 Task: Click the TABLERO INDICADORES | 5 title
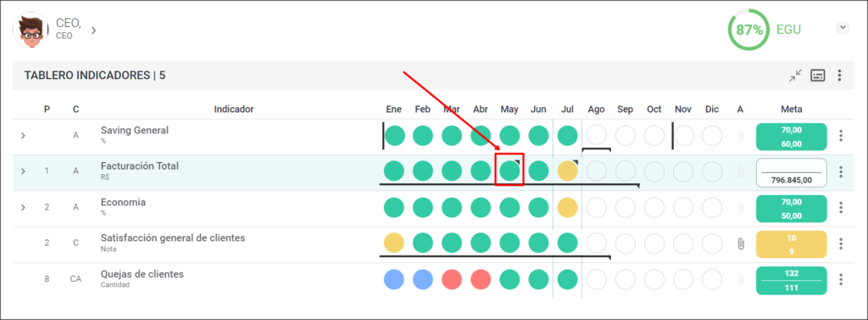pyautogui.click(x=95, y=76)
